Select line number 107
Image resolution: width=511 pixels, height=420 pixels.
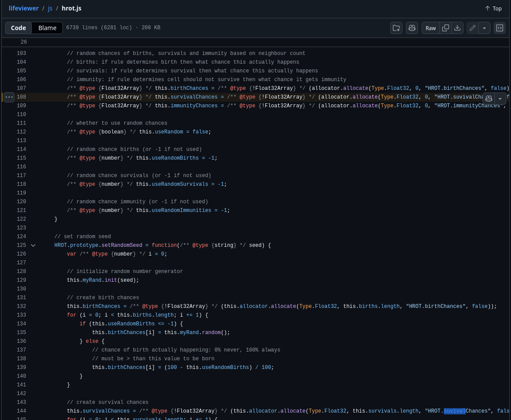click(x=21, y=89)
